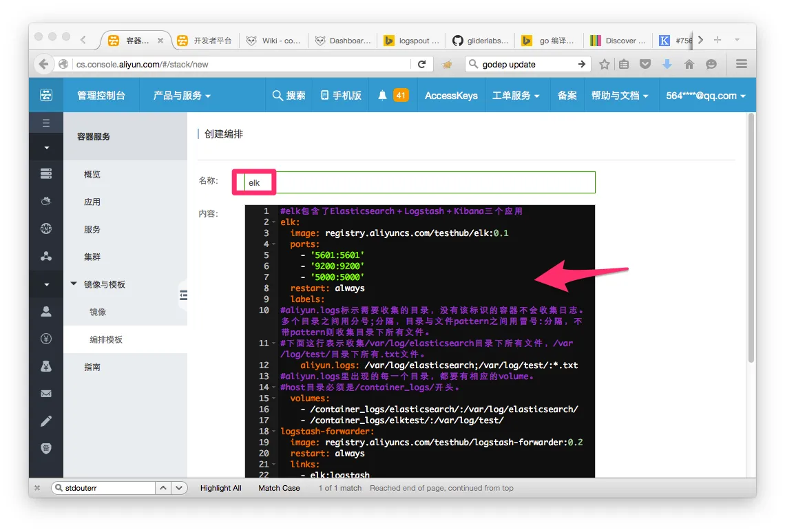Select 镜像 images submenu item
This screenshot has width=785, height=532.
click(98, 312)
